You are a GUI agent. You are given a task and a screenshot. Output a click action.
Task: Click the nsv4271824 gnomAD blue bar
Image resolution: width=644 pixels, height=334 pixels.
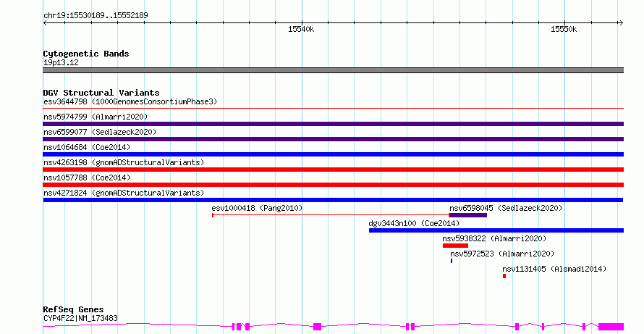coord(333,200)
